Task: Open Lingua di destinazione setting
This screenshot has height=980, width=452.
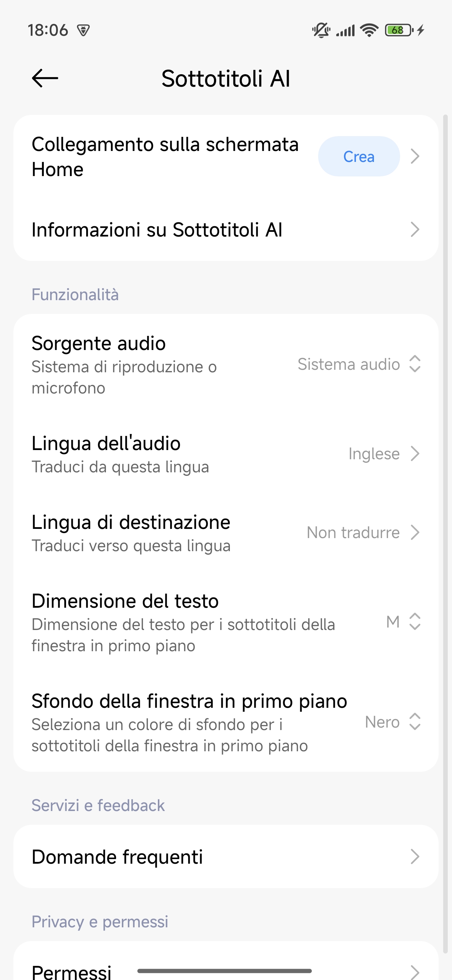Action: click(x=131, y=533)
